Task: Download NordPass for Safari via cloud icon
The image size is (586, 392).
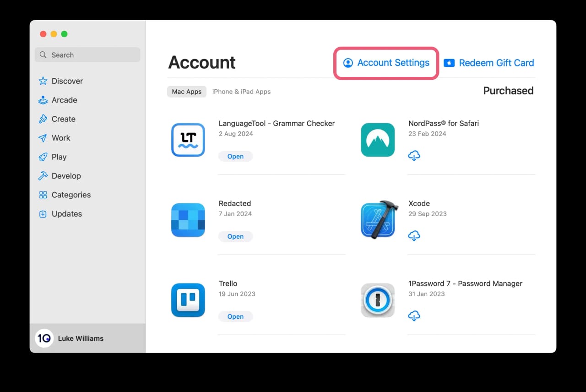Action: (414, 156)
